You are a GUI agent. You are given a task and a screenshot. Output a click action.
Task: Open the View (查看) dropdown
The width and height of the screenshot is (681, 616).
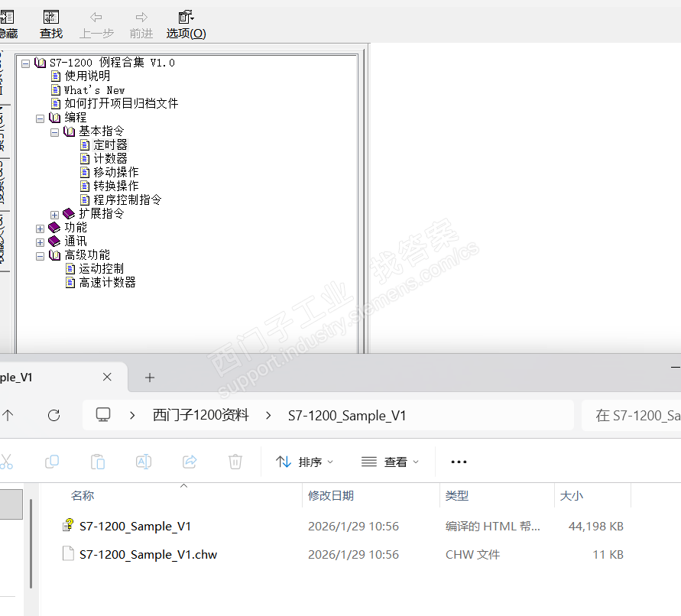[x=390, y=462]
